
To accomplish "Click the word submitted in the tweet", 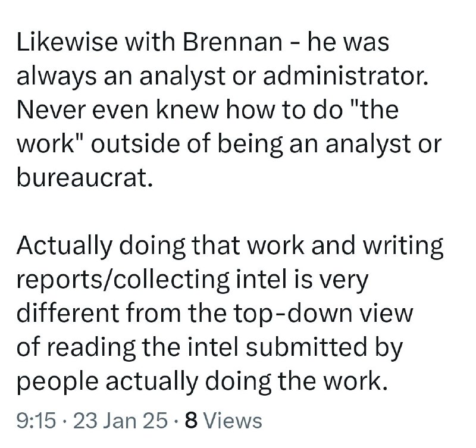I will (306, 347).
